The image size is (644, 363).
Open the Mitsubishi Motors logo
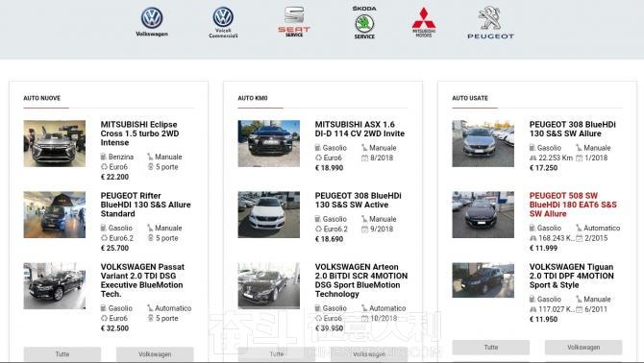pyautogui.click(x=424, y=22)
